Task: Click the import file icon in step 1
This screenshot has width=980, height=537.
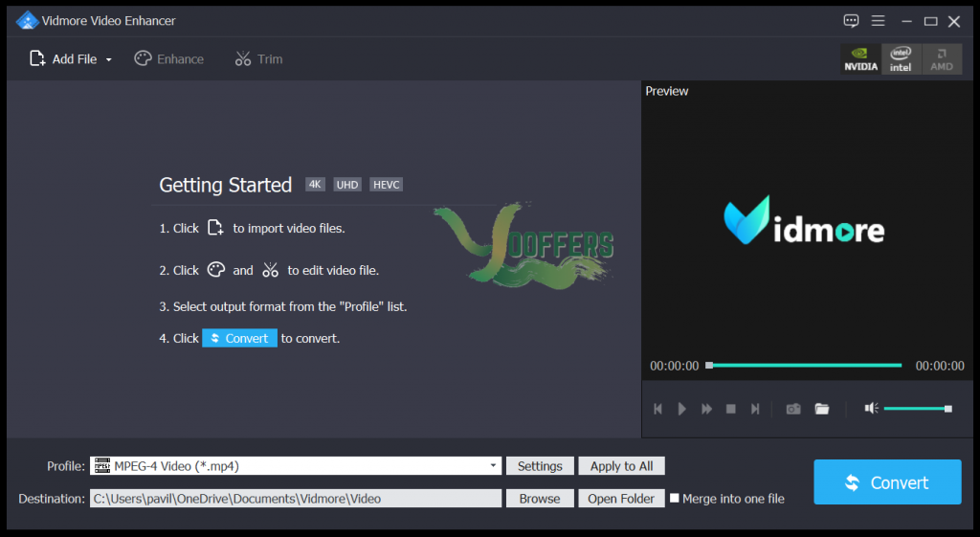Action: (215, 228)
